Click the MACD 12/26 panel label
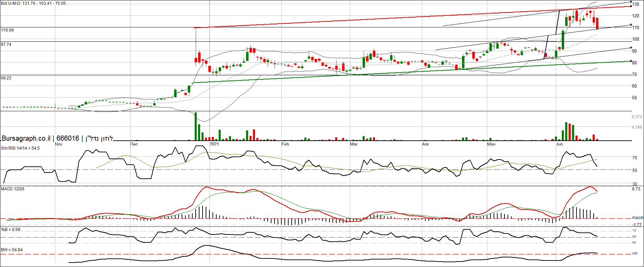Viewport: 644px width, 267px height. point(13,189)
